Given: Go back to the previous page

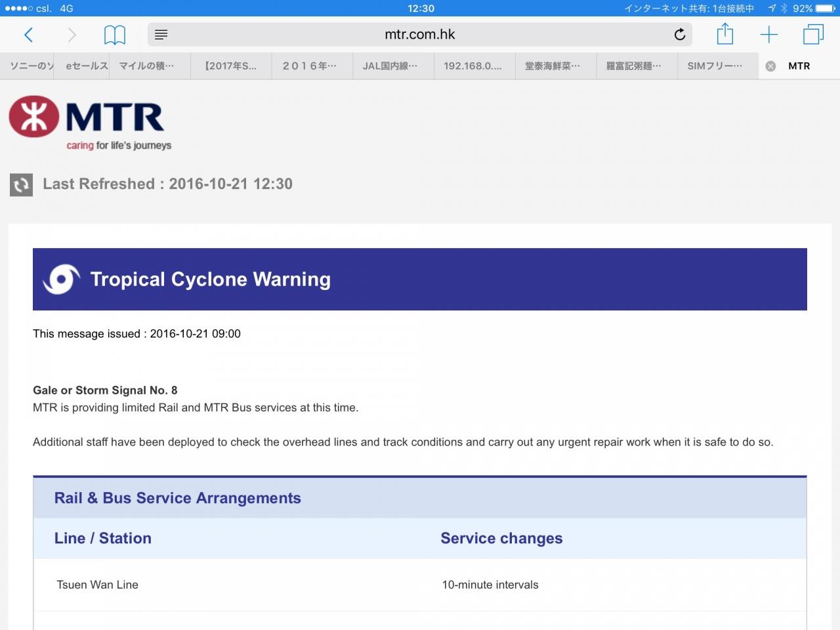Looking at the screenshot, I should tap(28, 35).
